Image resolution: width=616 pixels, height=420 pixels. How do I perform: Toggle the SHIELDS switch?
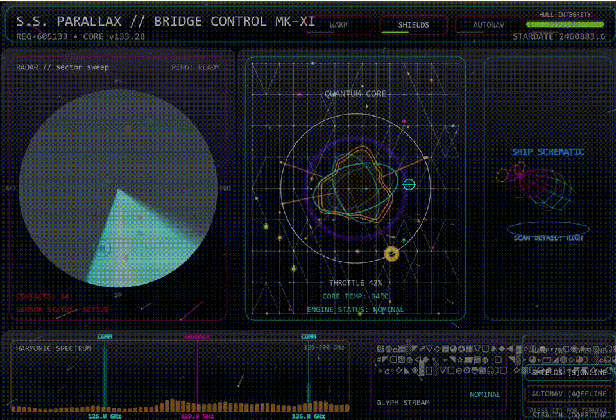[x=414, y=25]
